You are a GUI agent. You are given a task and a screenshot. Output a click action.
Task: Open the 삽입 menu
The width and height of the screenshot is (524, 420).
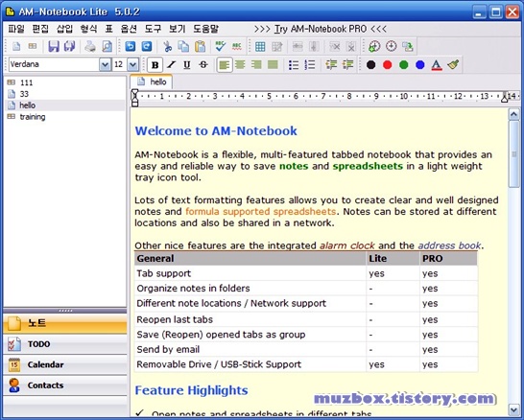tap(64, 29)
